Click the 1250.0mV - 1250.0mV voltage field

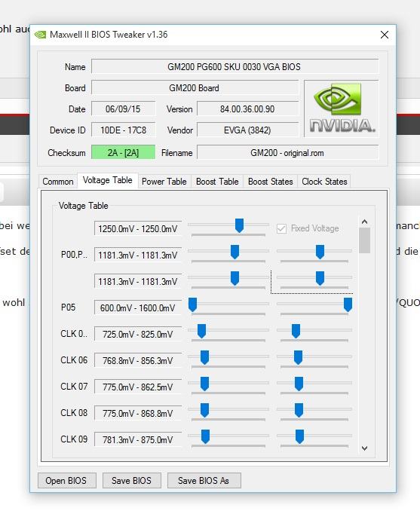[x=138, y=228]
